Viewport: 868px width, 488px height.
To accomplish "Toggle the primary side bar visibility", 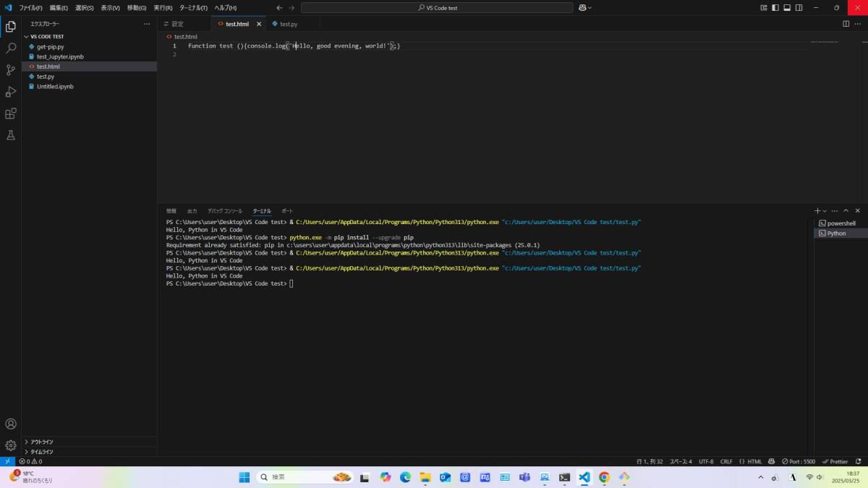I will (775, 8).
